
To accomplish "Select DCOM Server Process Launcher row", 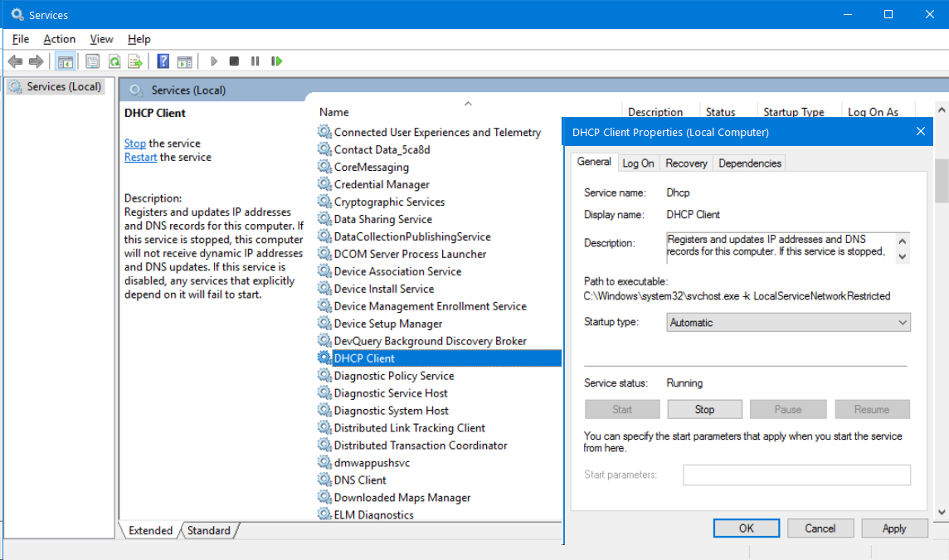I will pos(410,254).
